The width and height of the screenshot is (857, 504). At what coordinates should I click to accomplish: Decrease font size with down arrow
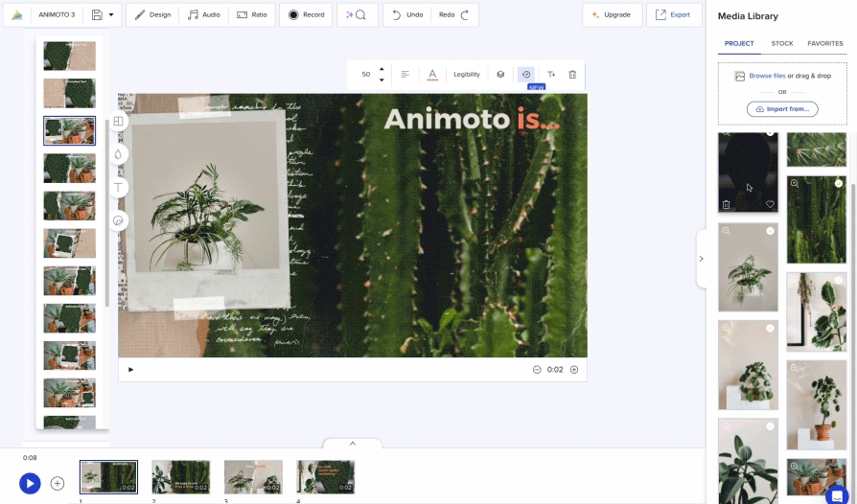[382, 80]
